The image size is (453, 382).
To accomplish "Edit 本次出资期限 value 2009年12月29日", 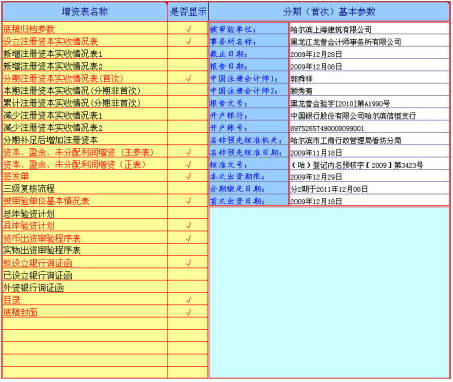I will tap(369, 177).
